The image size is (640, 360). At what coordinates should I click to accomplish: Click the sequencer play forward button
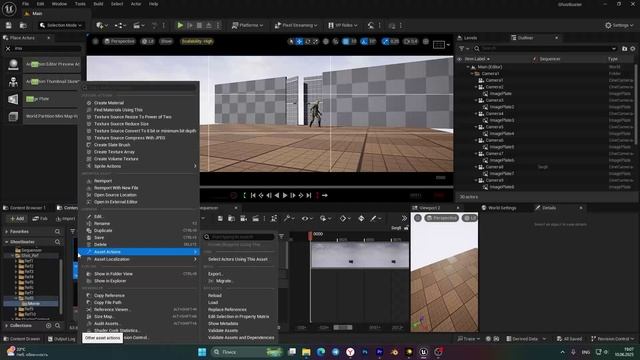pyautogui.click(x=285, y=196)
